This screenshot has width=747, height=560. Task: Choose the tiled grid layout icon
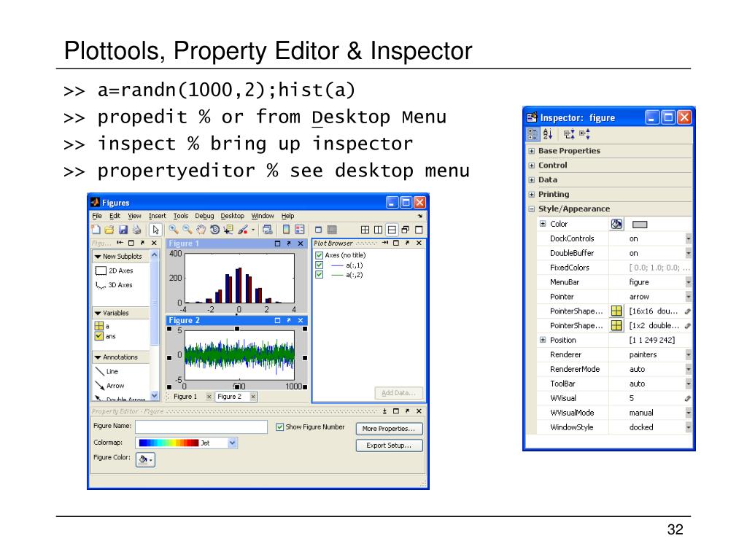pos(365,230)
